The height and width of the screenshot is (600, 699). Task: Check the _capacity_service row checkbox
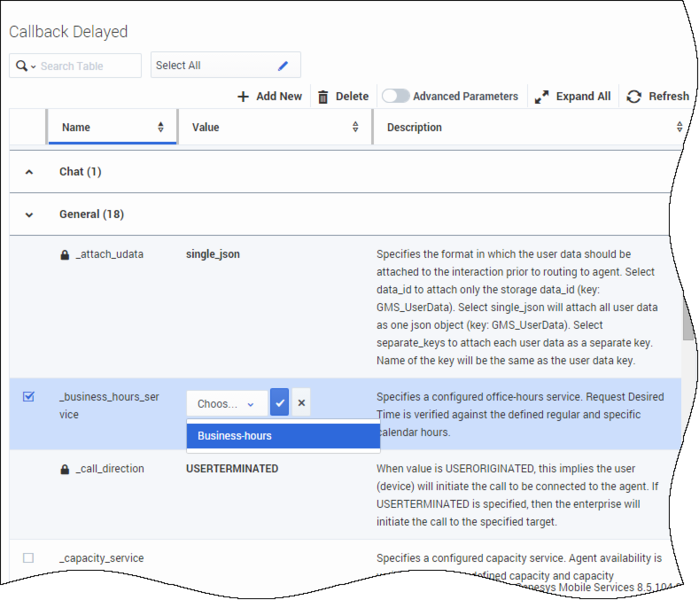(x=28, y=558)
